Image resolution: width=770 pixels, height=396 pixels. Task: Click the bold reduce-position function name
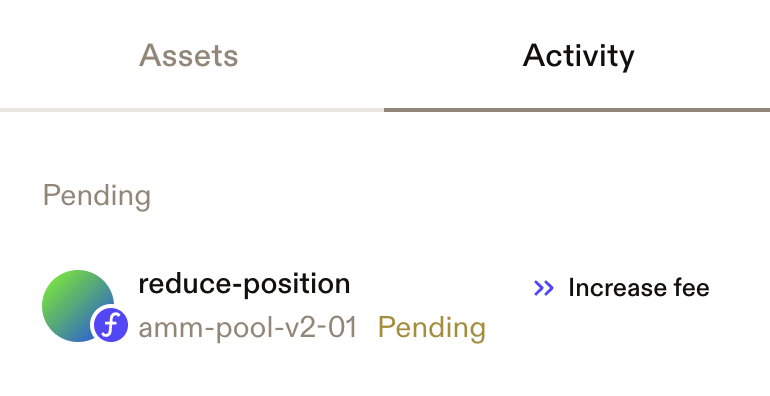[x=244, y=284]
